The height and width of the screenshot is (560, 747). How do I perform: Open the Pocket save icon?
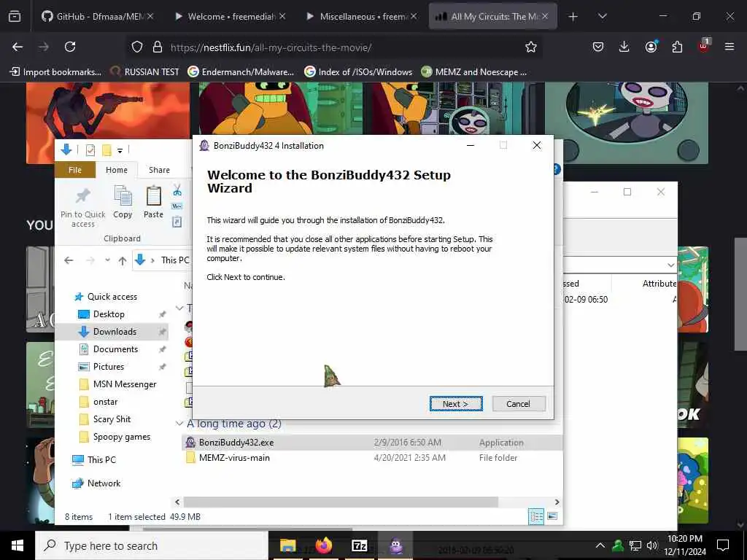pyautogui.click(x=598, y=47)
